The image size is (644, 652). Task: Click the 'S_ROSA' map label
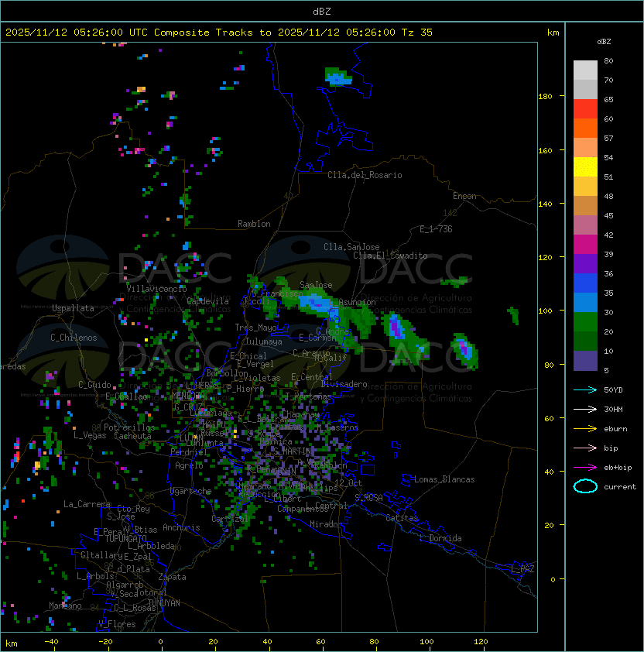(x=368, y=498)
